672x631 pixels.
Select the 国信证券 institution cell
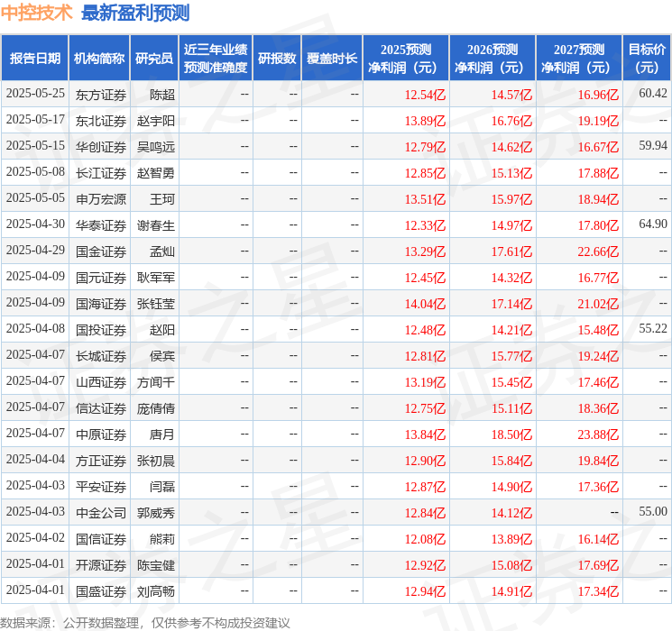101,539
